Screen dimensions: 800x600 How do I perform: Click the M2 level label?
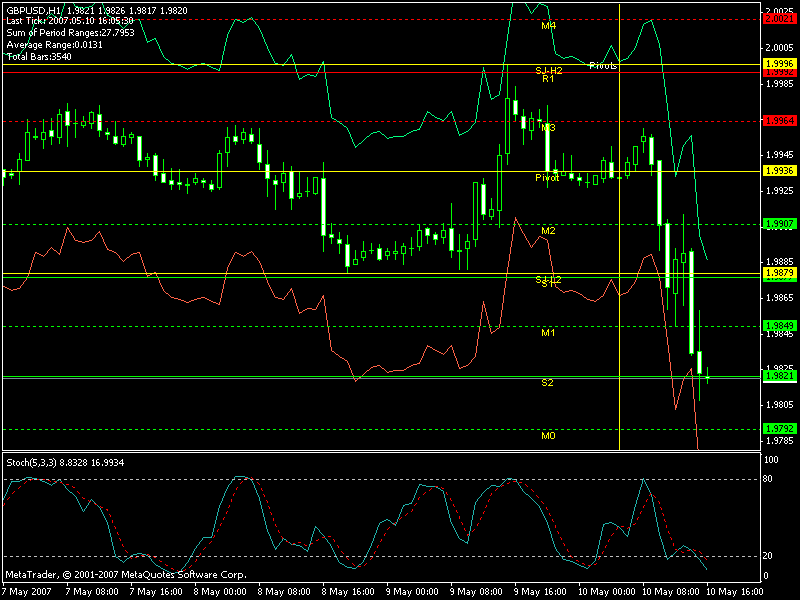pyautogui.click(x=548, y=231)
